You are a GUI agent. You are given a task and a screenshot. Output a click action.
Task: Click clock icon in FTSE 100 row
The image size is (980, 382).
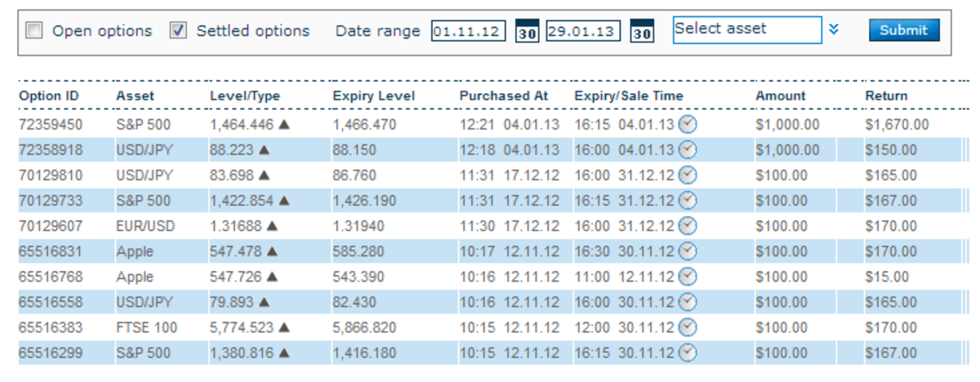tap(688, 327)
